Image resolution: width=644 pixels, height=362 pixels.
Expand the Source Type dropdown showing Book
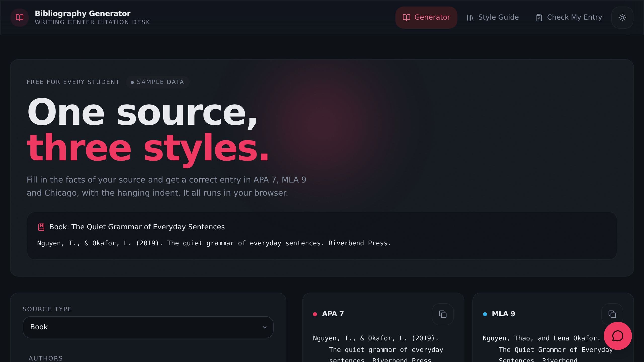pyautogui.click(x=148, y=327)
